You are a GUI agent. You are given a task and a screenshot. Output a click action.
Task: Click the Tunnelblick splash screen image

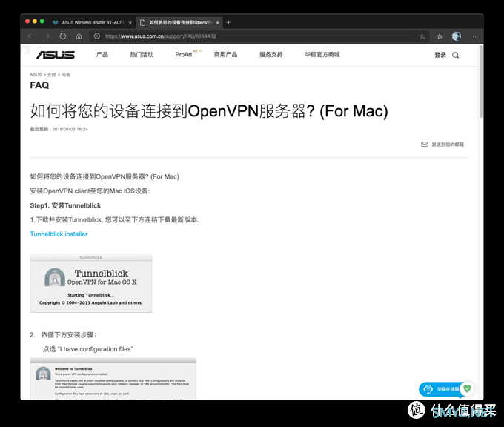91,283
